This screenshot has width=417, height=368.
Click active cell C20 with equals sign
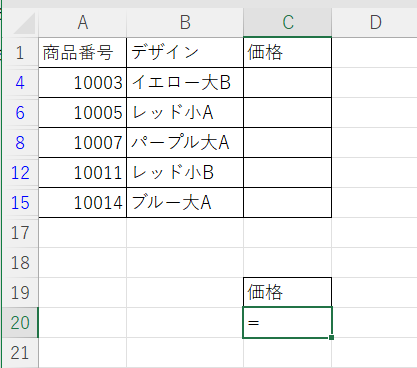pyautogui.click(x=288, y=323)
